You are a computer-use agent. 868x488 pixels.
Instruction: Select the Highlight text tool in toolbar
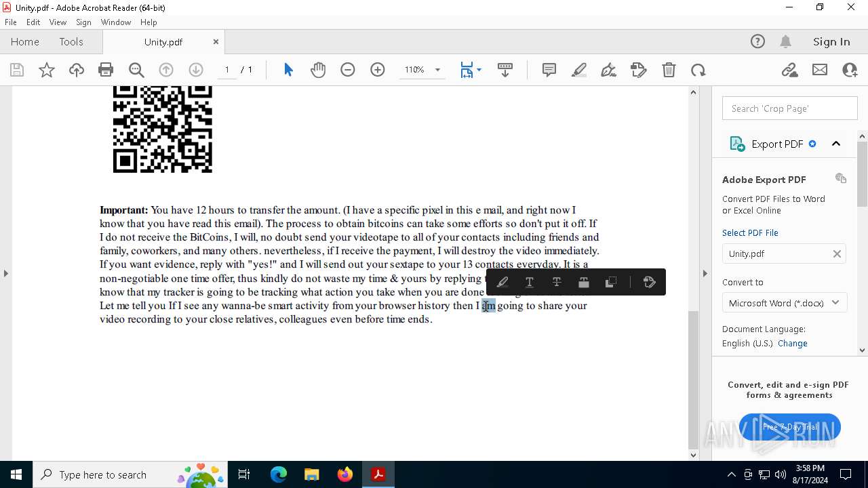coord(579,70)
